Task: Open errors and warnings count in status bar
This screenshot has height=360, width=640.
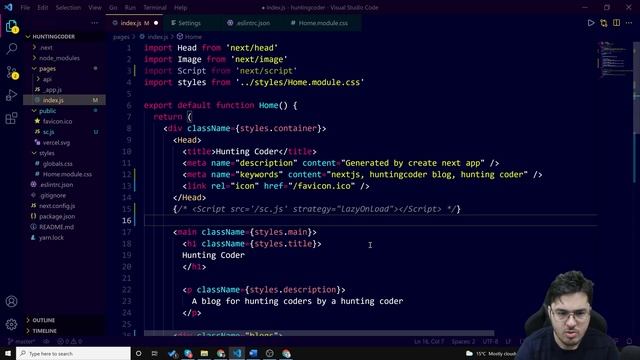Action: (69, 341)
